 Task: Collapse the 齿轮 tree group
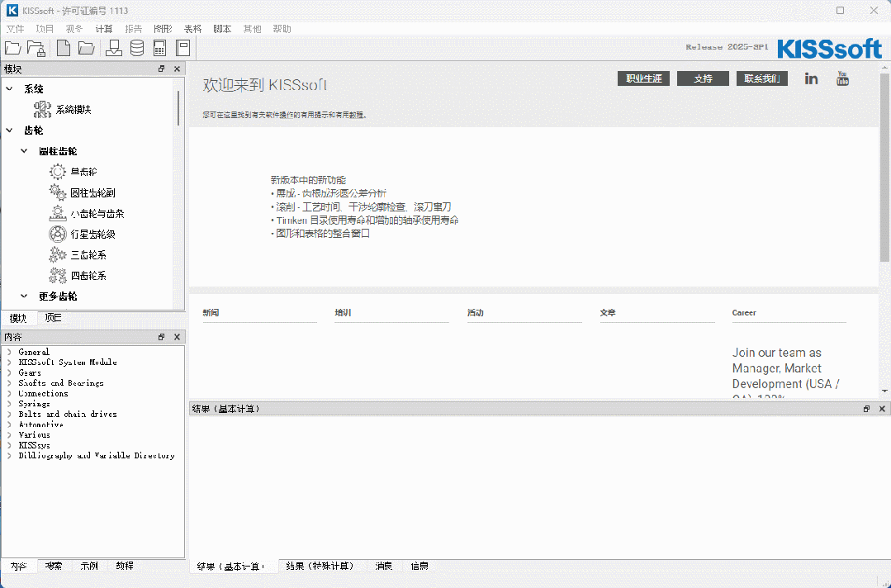10,130
